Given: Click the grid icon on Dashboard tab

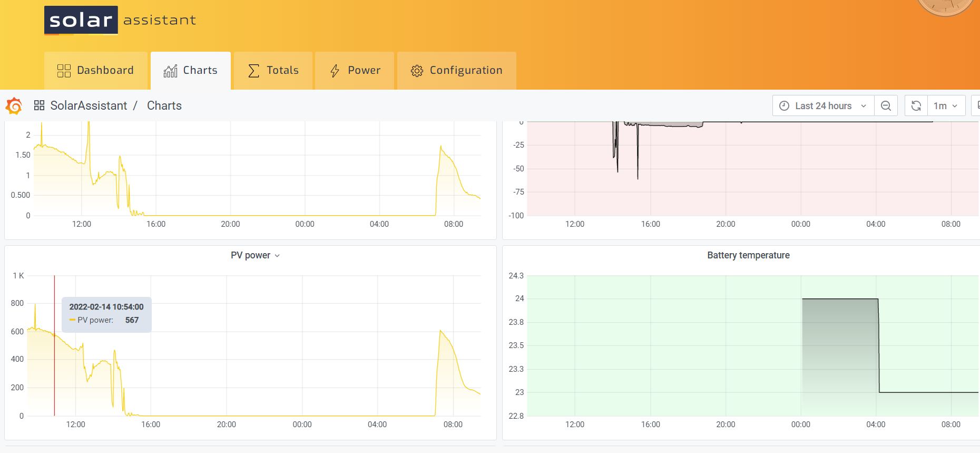Looking at the screenshot, I should click(x=64, y=71).
